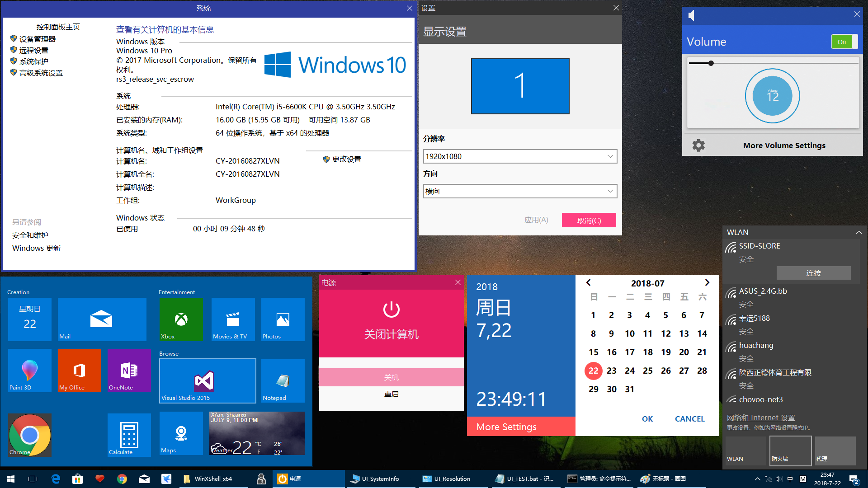Click the power icon above 关闭计算机

(x=392, y=310)
